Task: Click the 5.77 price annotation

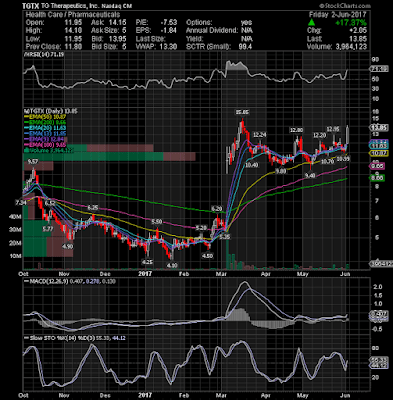Action: coord(48,229)
